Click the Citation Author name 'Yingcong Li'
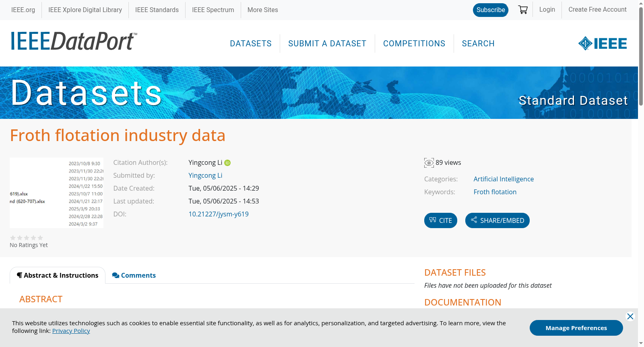Image resolution: width=644 pixels, height=347 pixels. (205, 163)
